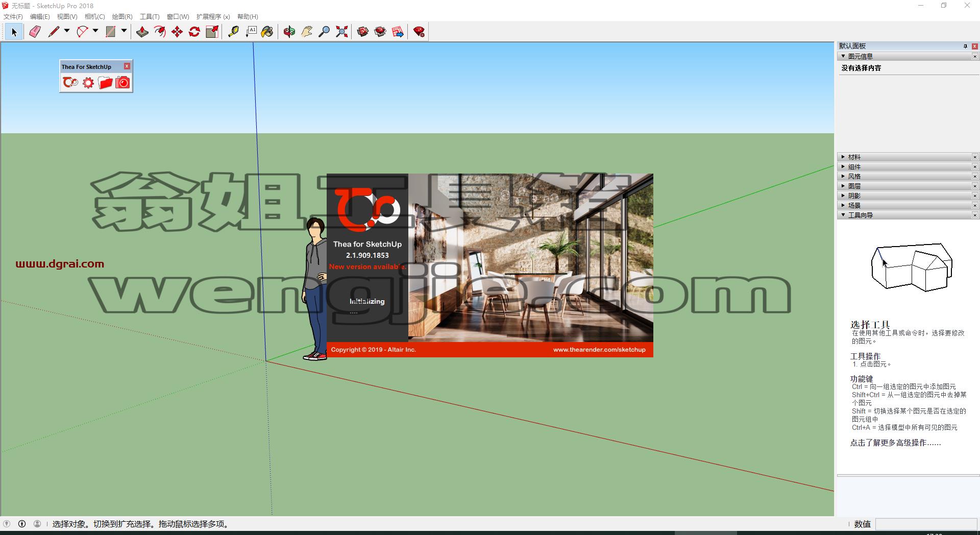Image resolution: width=980 pixels, height=535 pixels.
Task: Open the 文件(F) menu
Action: pos(13,17)
